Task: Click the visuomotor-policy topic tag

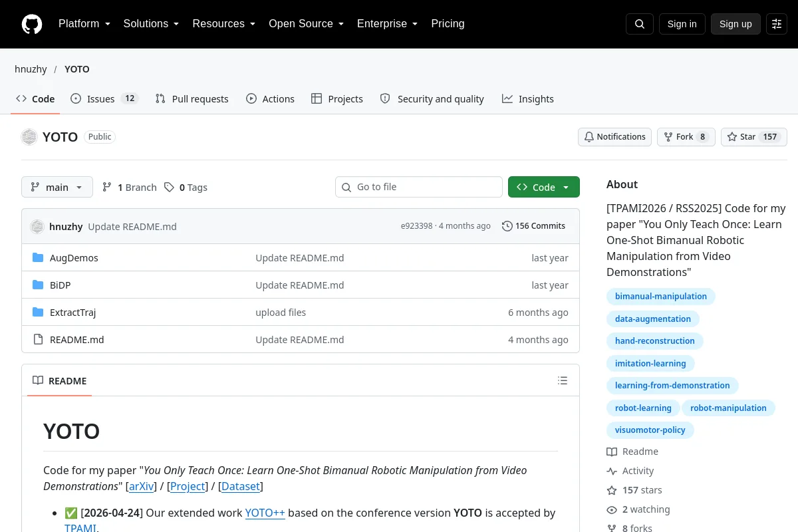Action: pyautogui.click(x=650, y=430)
